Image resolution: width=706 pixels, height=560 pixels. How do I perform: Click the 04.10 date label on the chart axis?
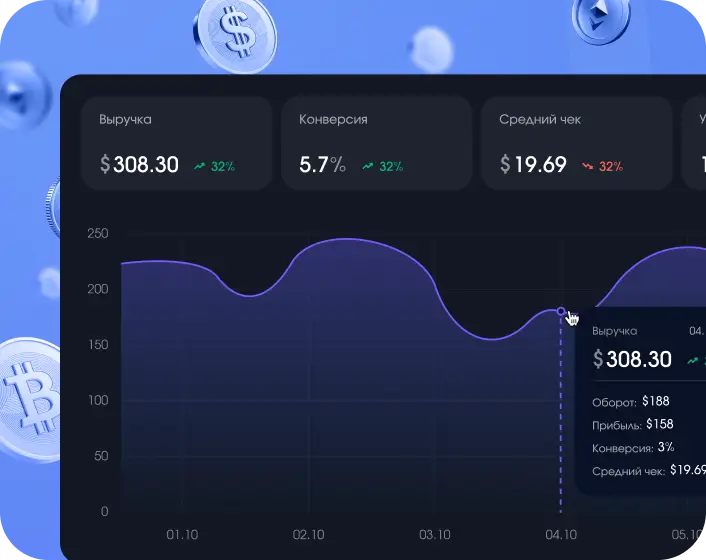click(x=561, y=535)
